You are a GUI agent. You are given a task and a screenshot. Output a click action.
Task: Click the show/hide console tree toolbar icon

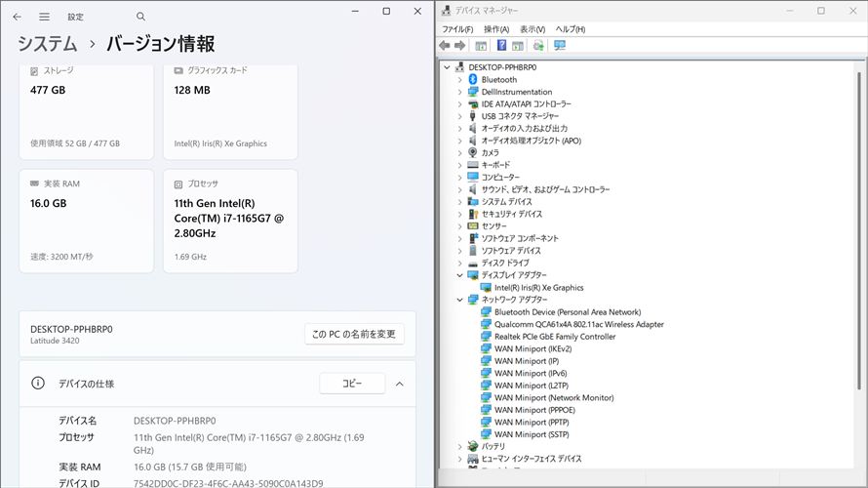pyautogui.click(x=481, y=46)
